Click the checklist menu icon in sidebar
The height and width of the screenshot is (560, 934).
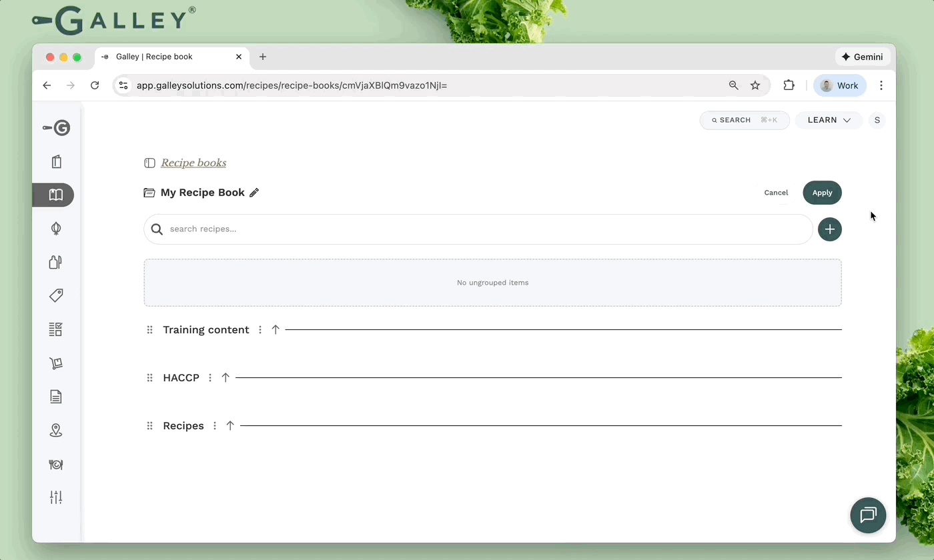55,329
